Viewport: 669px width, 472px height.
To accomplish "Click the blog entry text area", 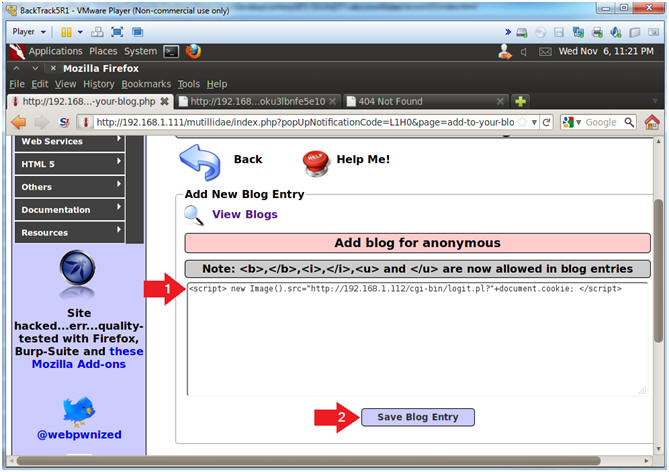I will coord(418,339).
